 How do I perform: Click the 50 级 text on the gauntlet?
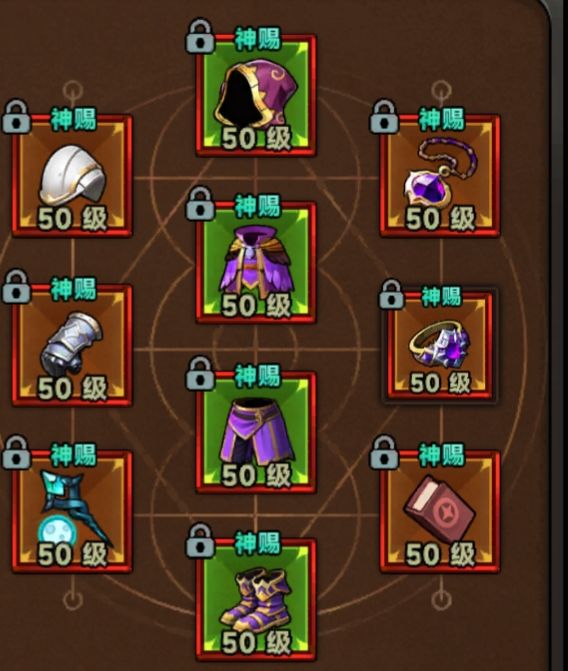[x=72, y=389]
